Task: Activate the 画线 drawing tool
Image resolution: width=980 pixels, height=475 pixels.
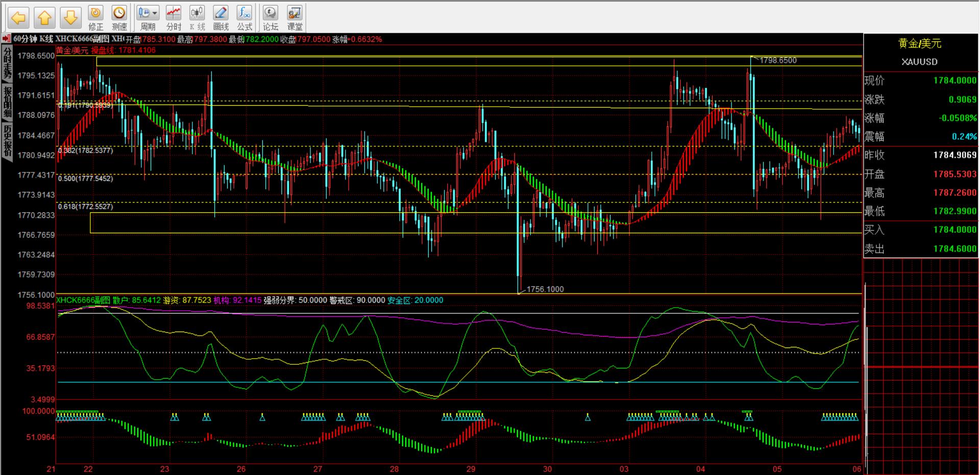Action: (220, 18)
